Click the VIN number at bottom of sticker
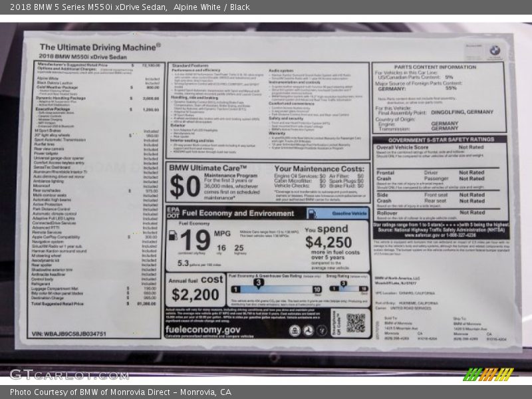The image size is (532, 399). click(x=68, y=334)
